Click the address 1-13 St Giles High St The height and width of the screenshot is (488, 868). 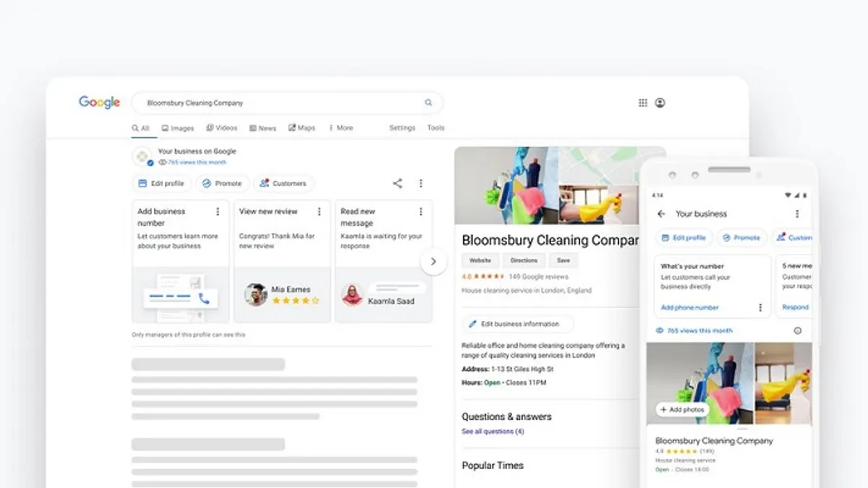pyautogui.click(x=522, y=369)
